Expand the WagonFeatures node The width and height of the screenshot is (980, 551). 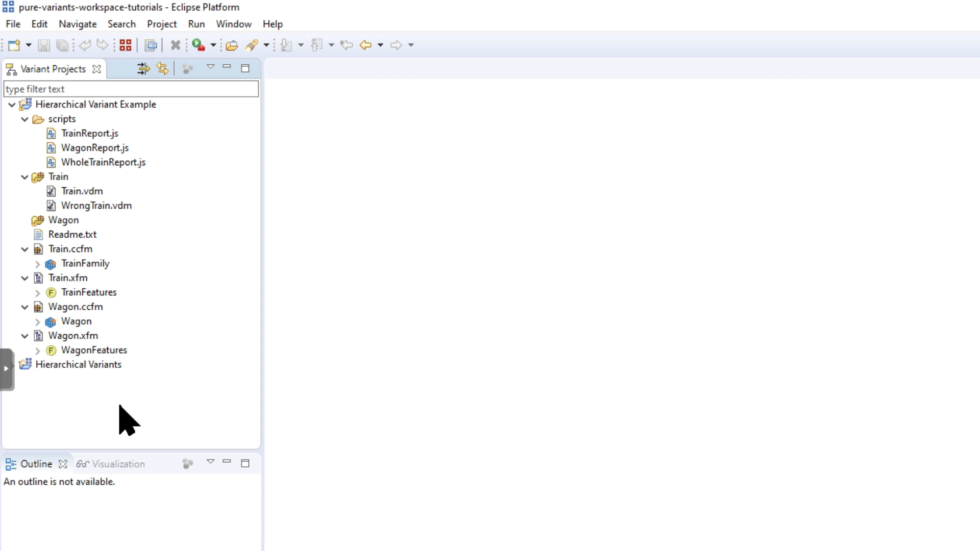click(37, 351)
